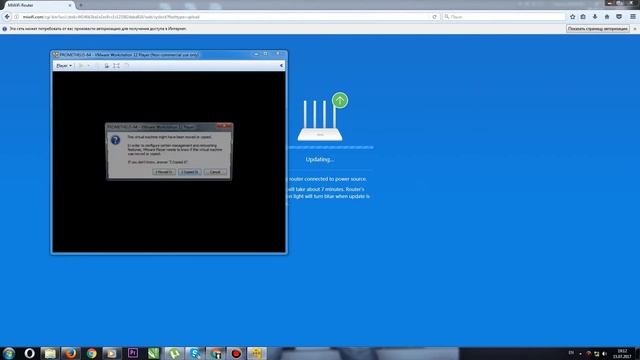Image resolution: width=640 pixels, height=360 pixels.
Task: Click the green upload arrow on router
Action: coord(340,100)
